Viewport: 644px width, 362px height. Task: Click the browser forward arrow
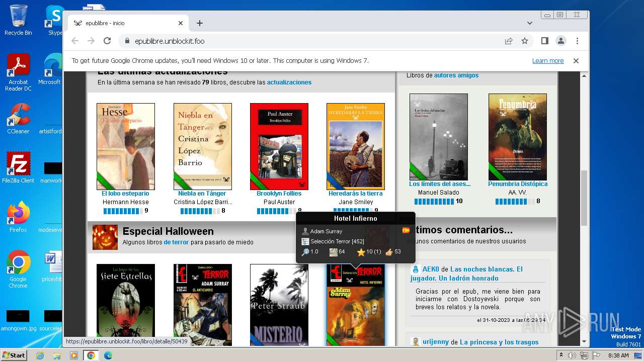[x=91, y=41]
